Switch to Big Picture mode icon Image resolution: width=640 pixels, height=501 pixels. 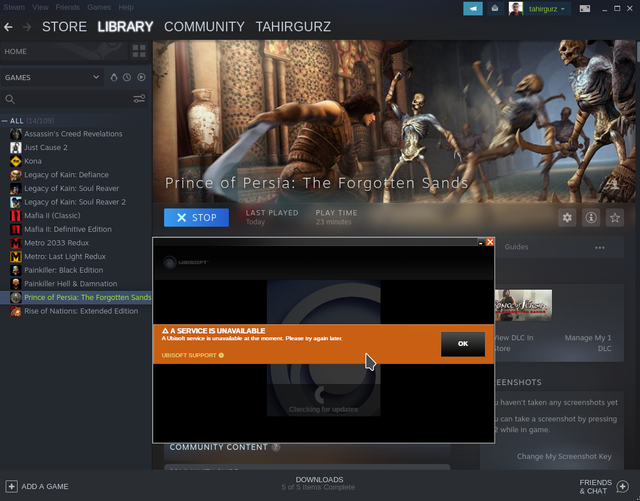584,9
